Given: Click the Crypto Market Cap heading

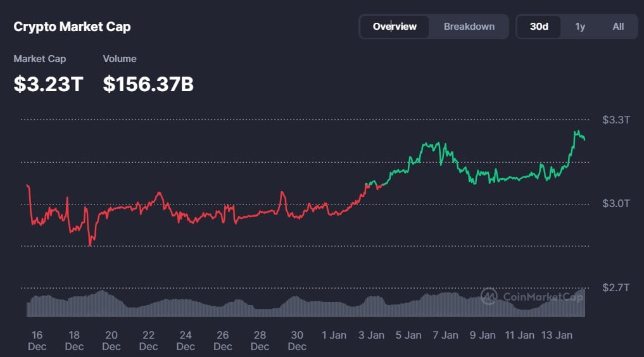Looking at the screenshot, I should pos(72,27).
